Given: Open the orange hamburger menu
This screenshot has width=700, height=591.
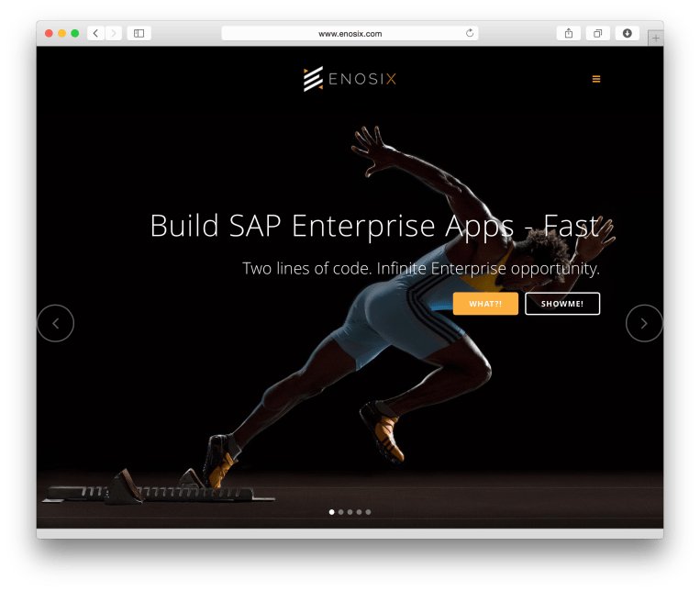Looking at the screenshot, I should pos(596,80).
